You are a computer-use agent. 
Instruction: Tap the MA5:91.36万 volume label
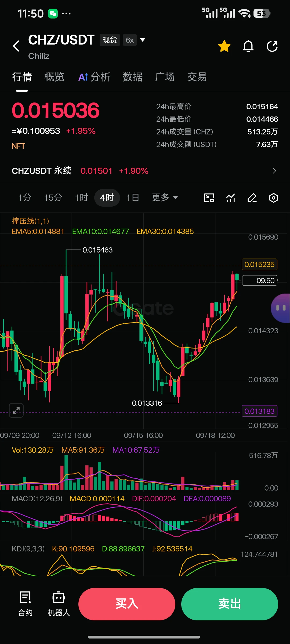coord(83,450)
